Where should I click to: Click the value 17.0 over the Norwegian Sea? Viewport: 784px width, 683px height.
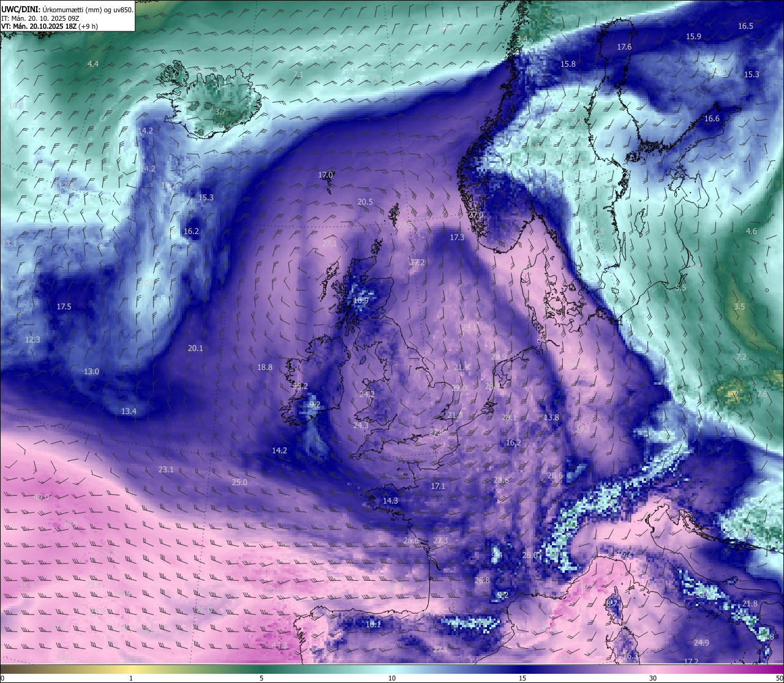pyautogui.click(x=325, y=175)
